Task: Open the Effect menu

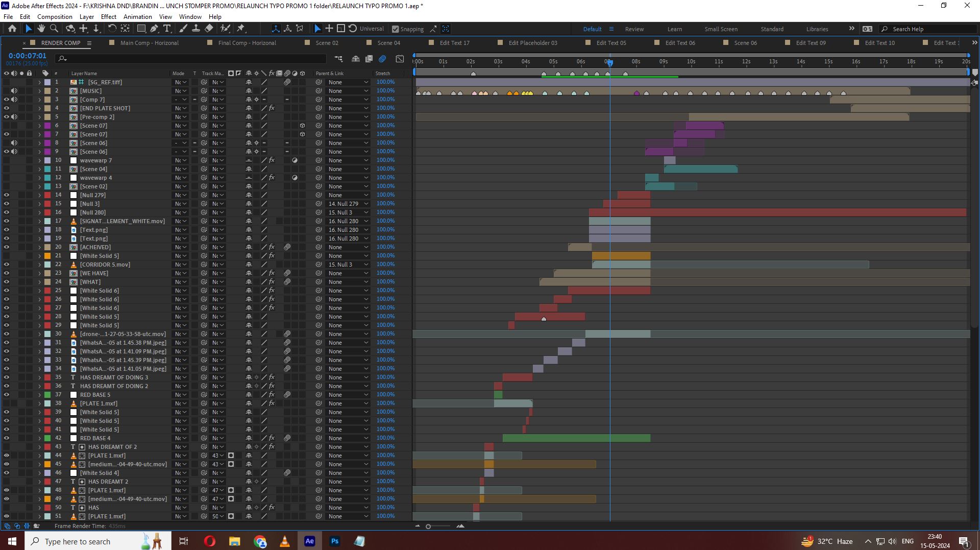Action: (x=109, y=17)
